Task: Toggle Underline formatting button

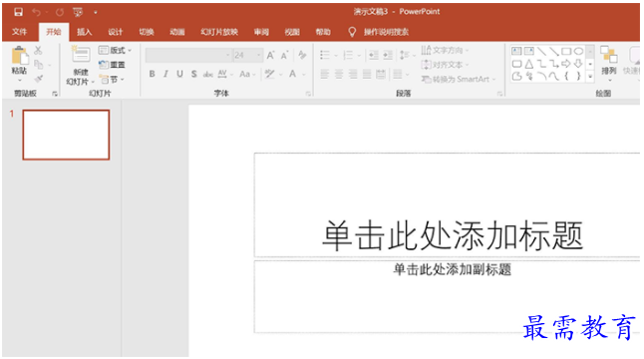Action: 179,74
